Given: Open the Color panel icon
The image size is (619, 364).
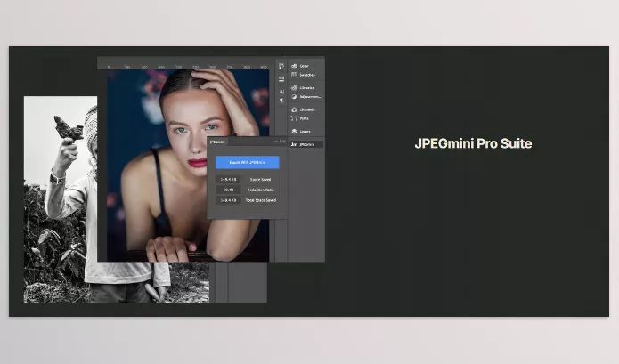Looking at the screenshot, I should click(x=295, y=66).
